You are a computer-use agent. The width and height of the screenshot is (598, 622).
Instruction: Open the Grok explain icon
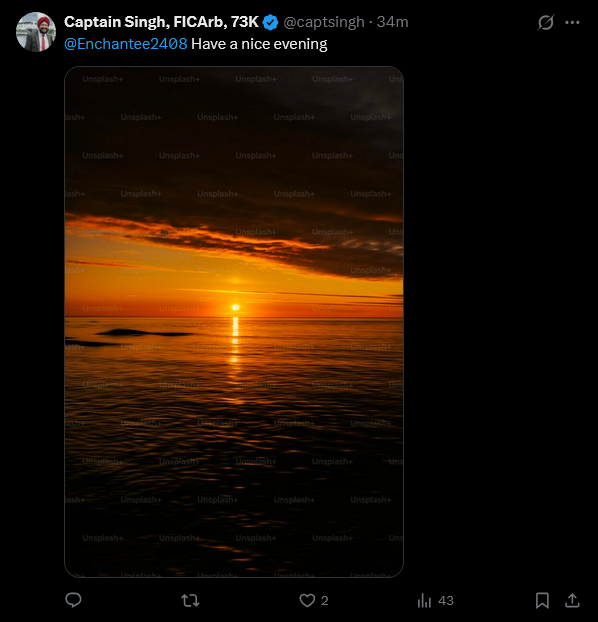[546, 23]
